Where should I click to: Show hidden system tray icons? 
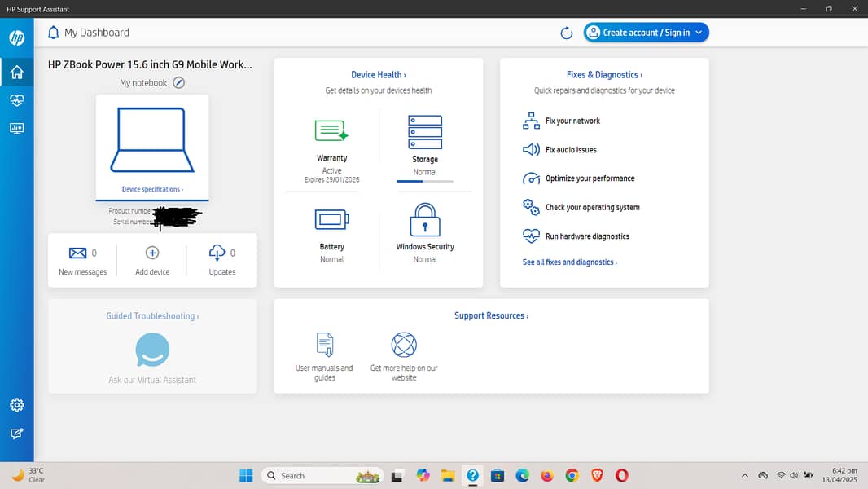pyautogui.click(x=745, y=476)
